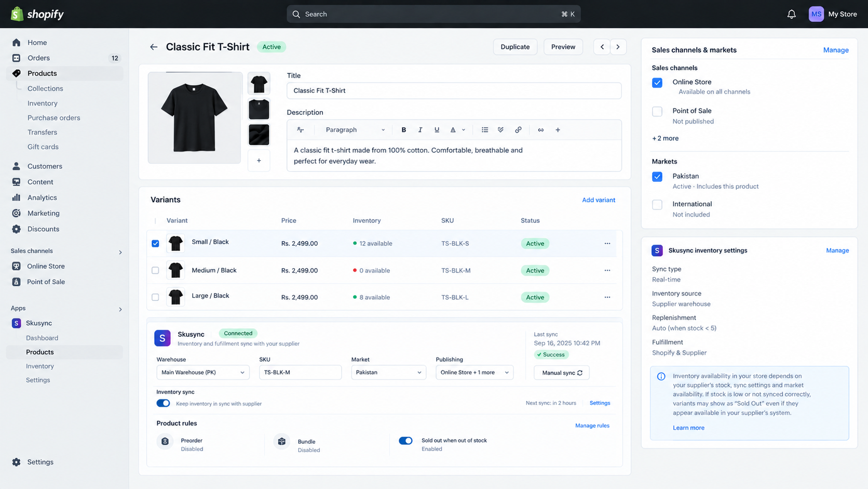868x489 pixels.
Task: Click the notifications bell icon
Action: tap(791, 14)
